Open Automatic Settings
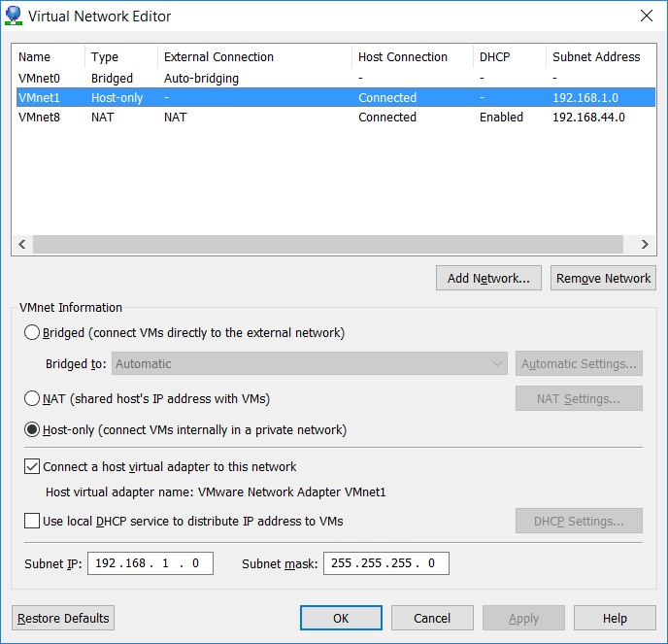This screenshot has height=644, width=668. (579, 363)
